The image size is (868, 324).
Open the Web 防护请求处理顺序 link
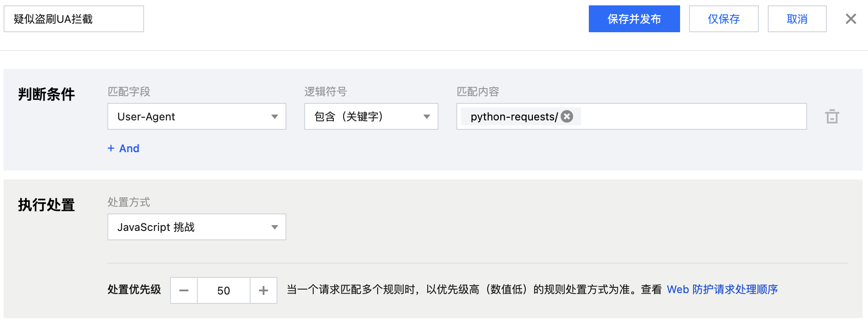coord(722,290)
